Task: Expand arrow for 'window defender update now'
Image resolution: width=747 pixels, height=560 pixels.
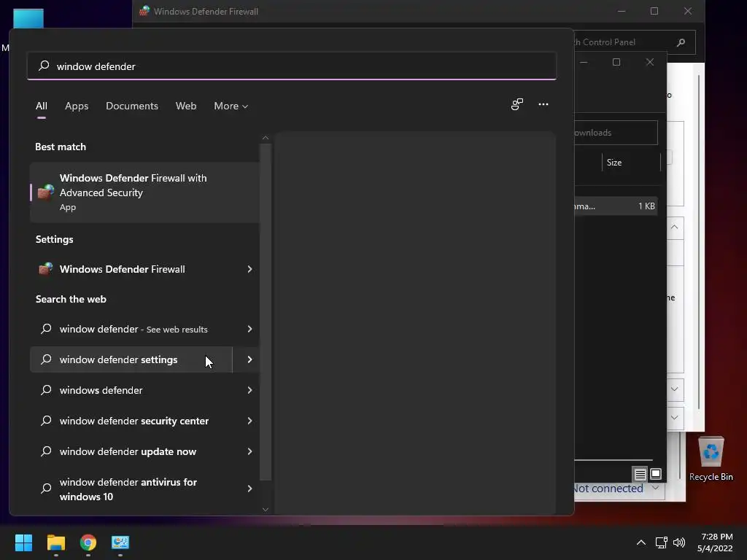Action: [249, 451]
